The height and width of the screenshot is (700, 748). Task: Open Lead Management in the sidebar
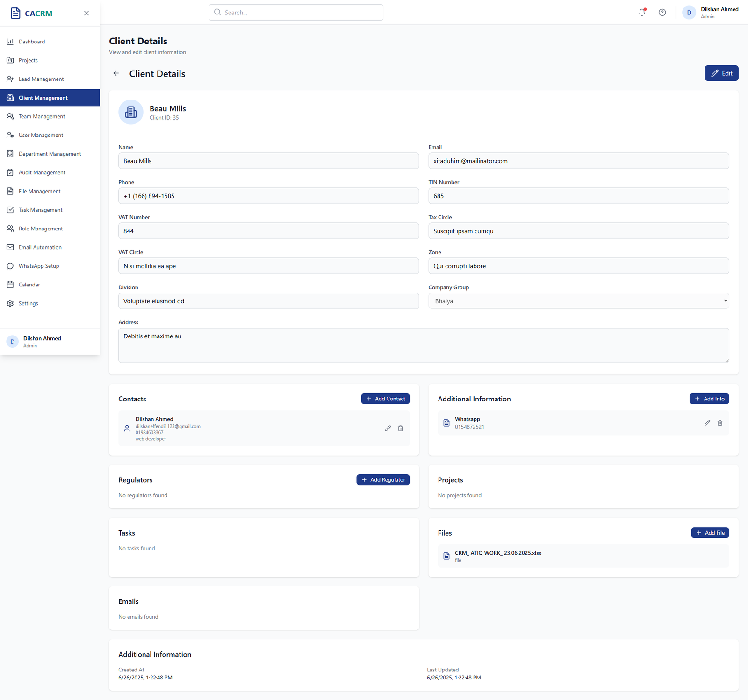point(41,79)
